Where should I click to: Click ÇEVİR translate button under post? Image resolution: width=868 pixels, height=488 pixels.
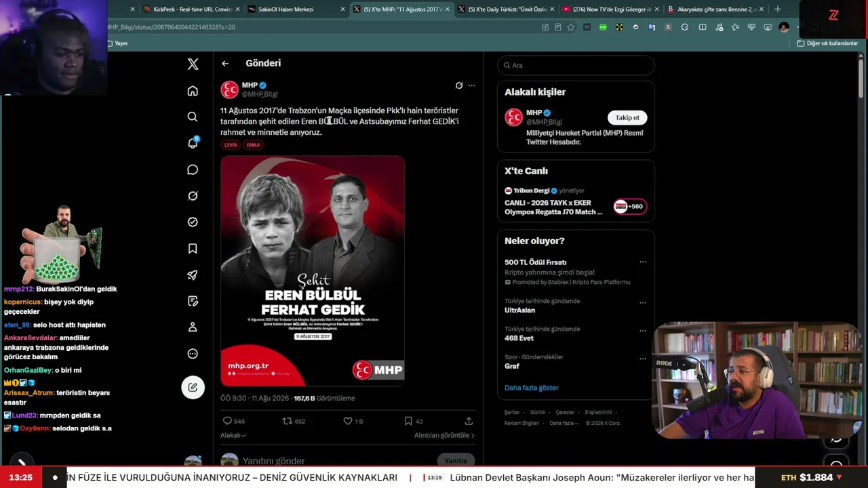pos(231,145)
